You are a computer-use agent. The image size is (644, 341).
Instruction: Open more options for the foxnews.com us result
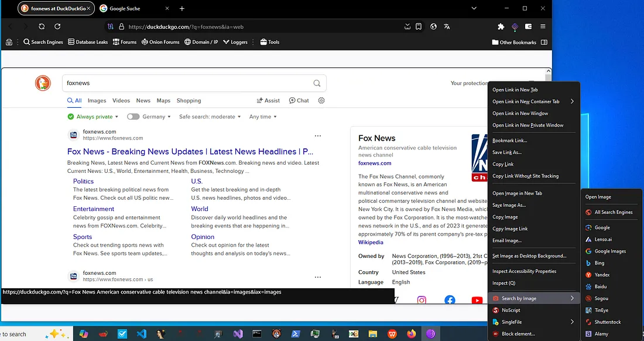(x=317, y=277)
